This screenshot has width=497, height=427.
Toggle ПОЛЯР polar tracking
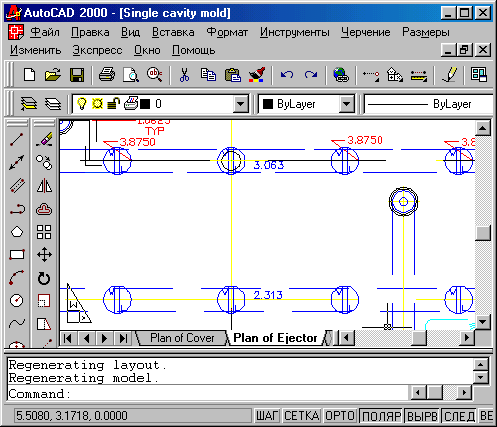click(381, 416)
